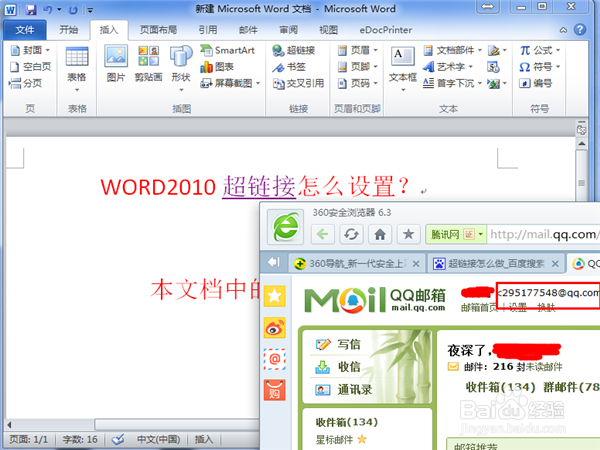Open the File (文件) tab

[x=24, y=30]
